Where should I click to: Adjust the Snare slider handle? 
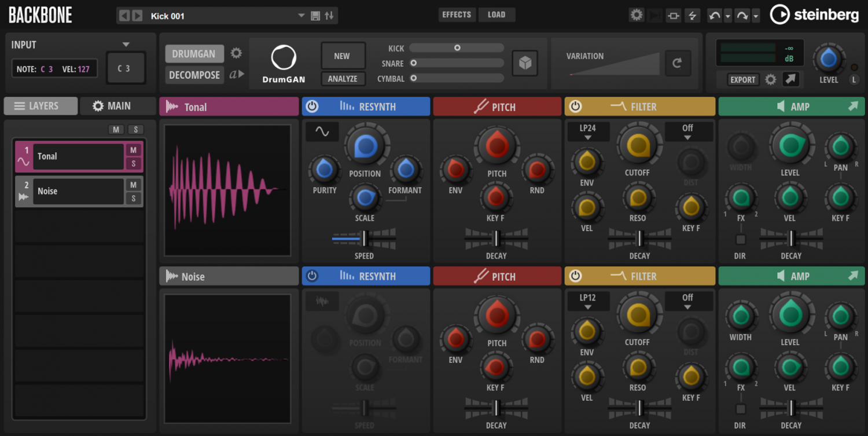coord(414,63)
